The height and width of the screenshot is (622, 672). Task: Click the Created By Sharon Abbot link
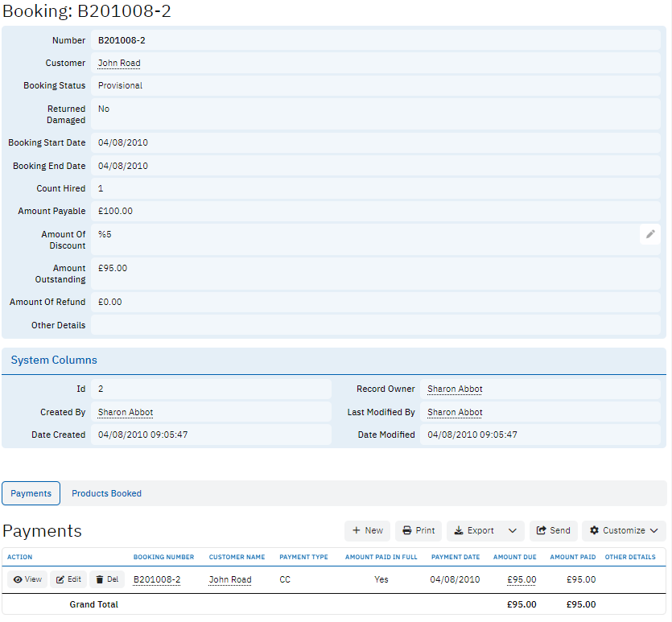[126, 413]
